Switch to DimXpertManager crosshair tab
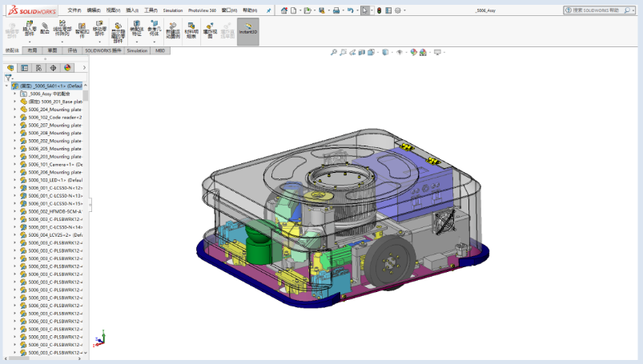 (53, 68)
